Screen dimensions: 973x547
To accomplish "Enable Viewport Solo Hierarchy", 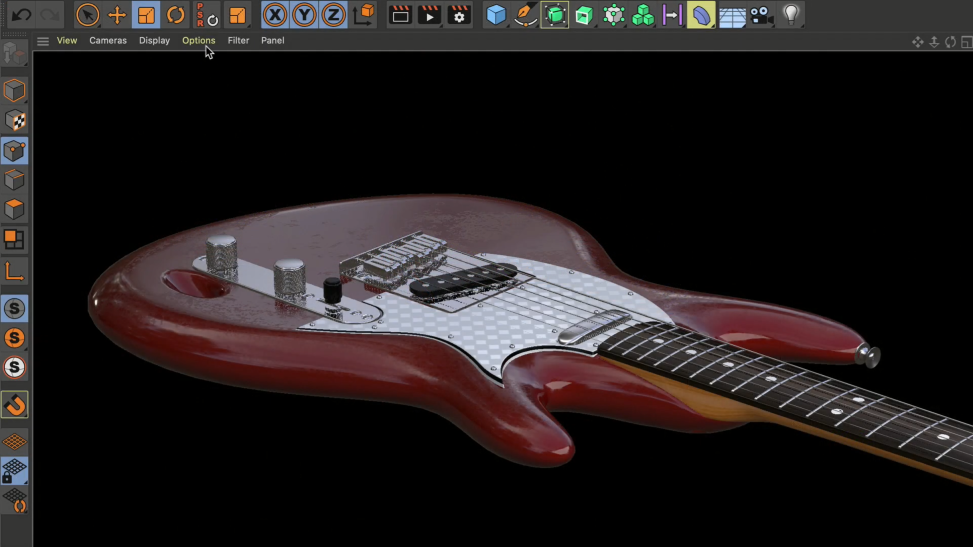I will pyautogui.click(x=14, y=368).
